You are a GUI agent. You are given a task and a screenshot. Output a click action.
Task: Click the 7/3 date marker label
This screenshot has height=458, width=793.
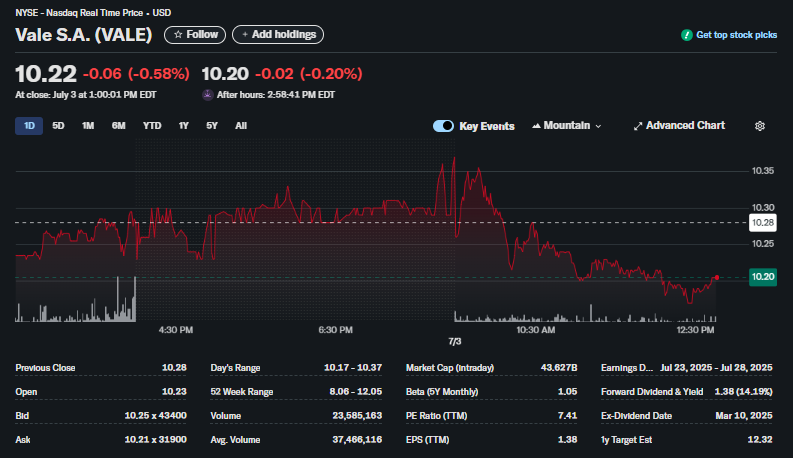(x=455, y=342)
